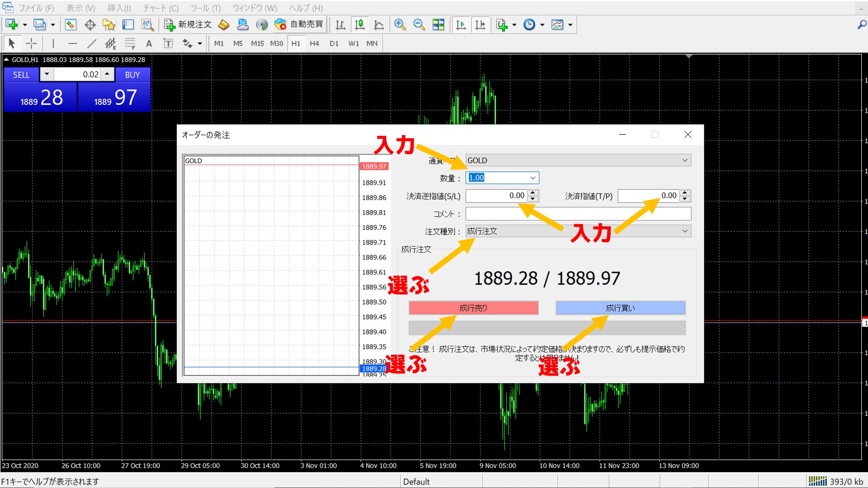868x488 pixels.
Task: Click the new chart icon
Action: click(x=12, y=24)
